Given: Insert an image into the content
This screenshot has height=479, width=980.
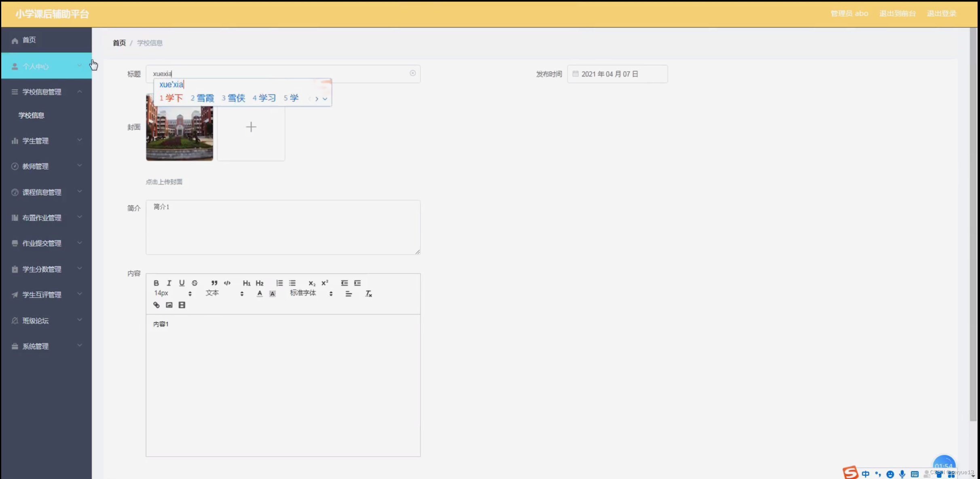Looking at the screenshot, I should click(169, 305).
